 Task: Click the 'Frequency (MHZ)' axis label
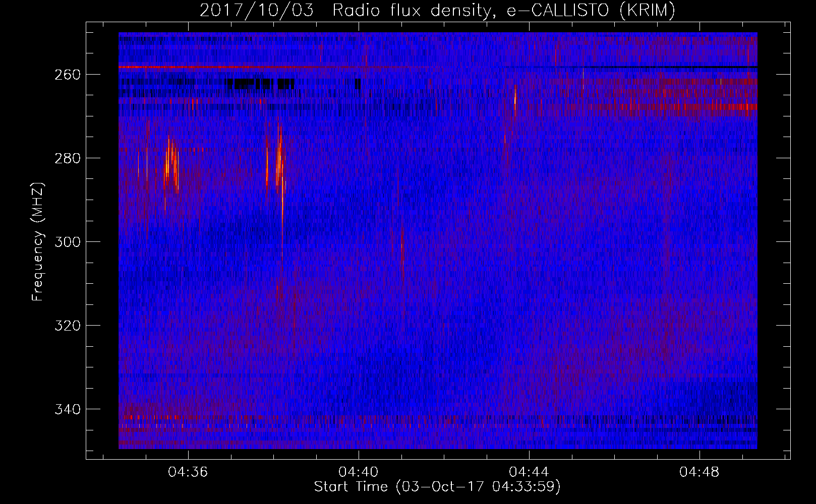tap(38, 241)
